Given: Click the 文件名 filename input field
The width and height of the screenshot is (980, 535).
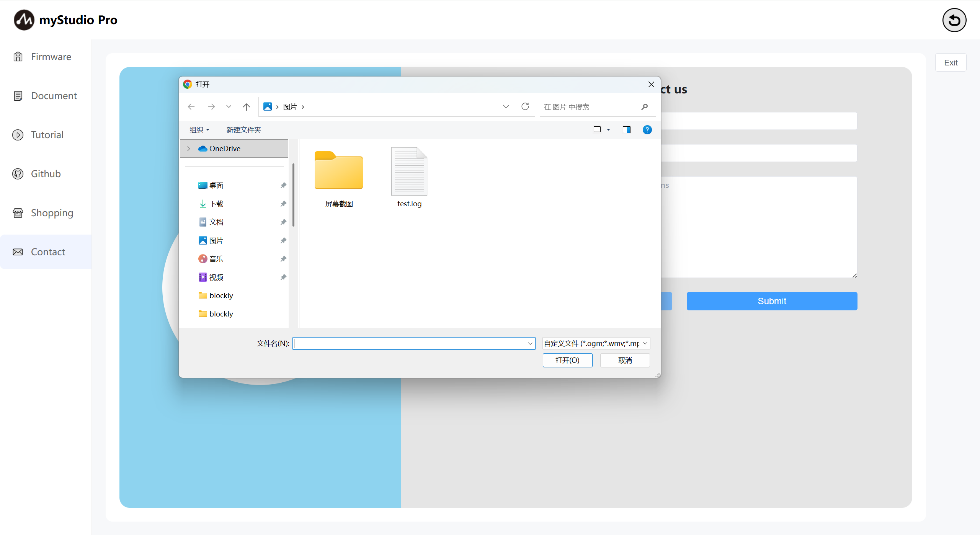Looking at the screenshot, I should 410,343.
